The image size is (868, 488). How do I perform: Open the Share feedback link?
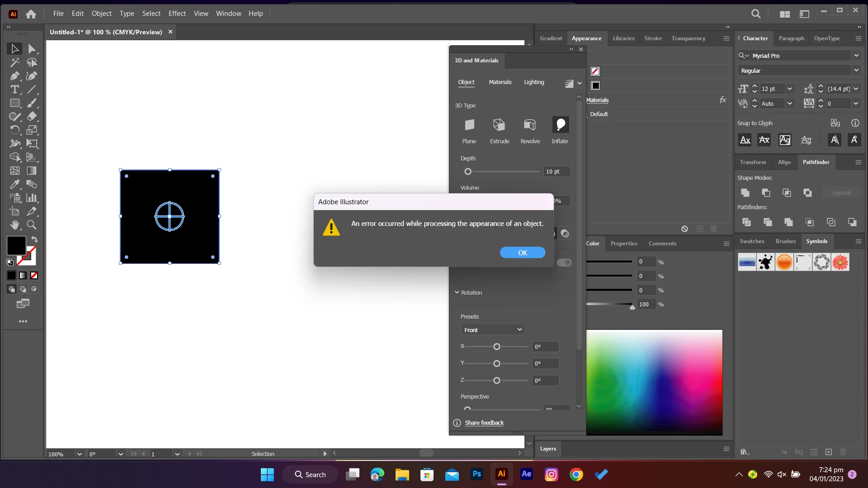(x=484, y=423)
